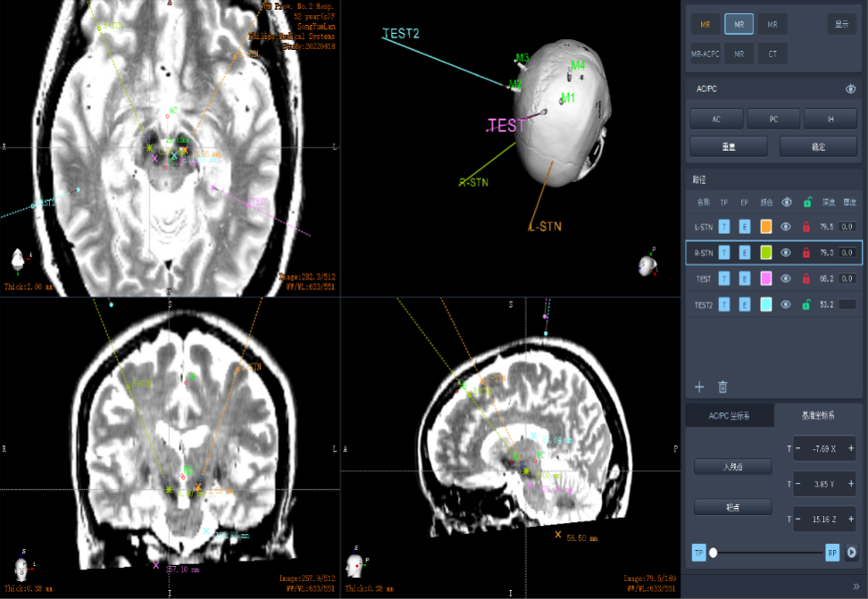Increase the Z coordinate value
The image size is (868, 599).
851,519
